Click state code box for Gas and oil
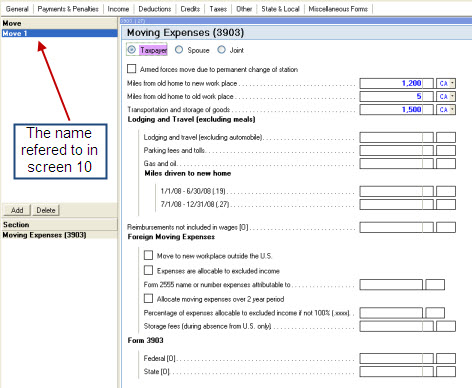The width and height of the screenshot is (472, 388). pyautogui.click(x=446, y=163)
